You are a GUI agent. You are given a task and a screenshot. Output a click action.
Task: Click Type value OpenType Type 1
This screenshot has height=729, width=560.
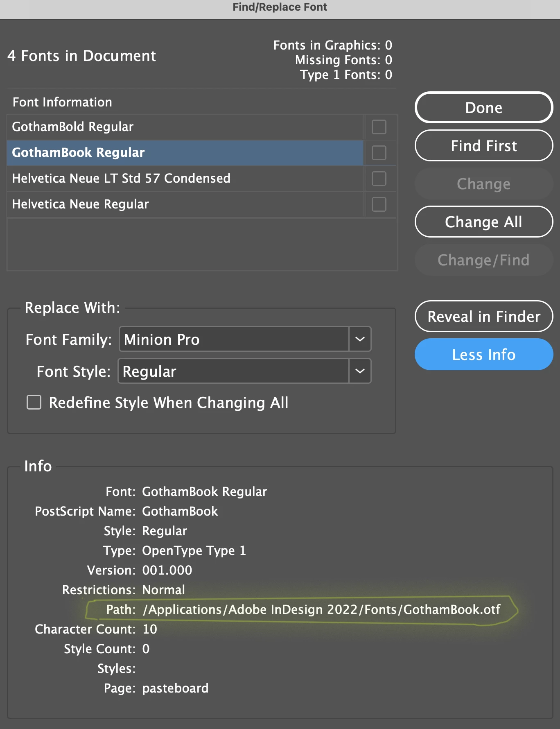[x=194, y=550]
